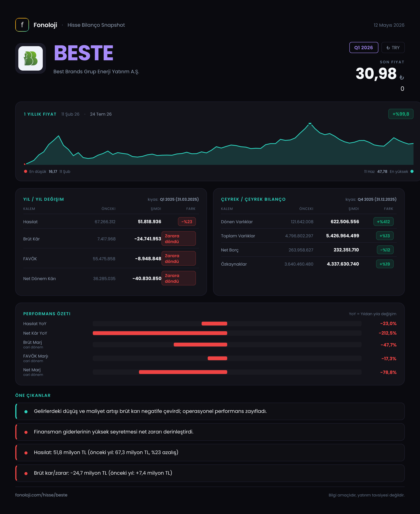Image resolution: width=420 pixels, height=514 pixels.
Task: Click the -24.741.953 Brüt Kâr value
Action: pos(148,239)
